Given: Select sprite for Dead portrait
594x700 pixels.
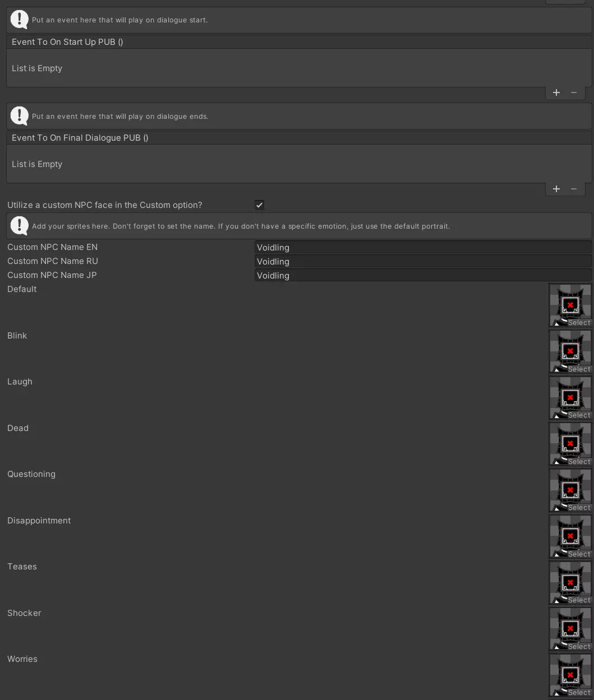Looking at the screenshot, I should pos(579,462).
